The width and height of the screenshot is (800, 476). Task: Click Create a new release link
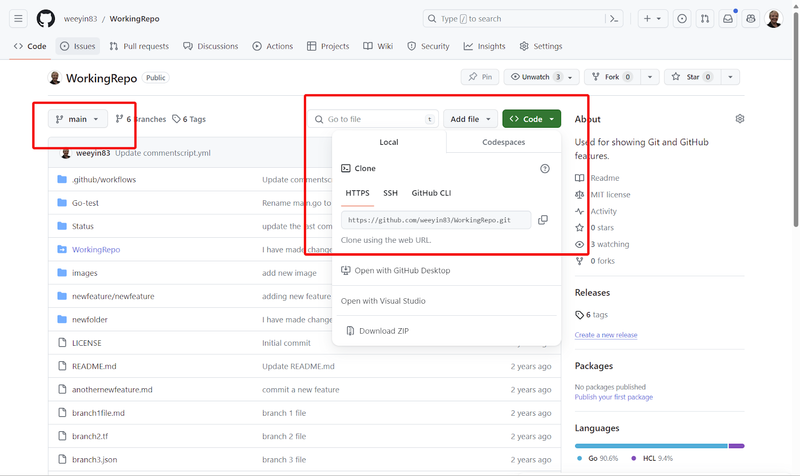[x=606, y=335]
